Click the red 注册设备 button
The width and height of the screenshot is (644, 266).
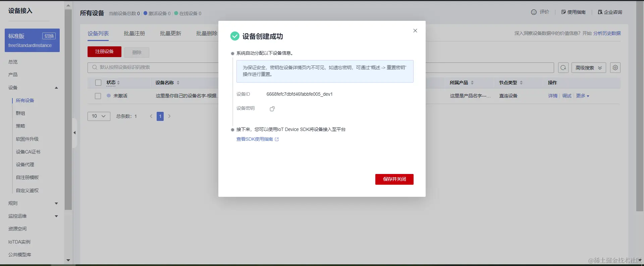click(104, 52)
